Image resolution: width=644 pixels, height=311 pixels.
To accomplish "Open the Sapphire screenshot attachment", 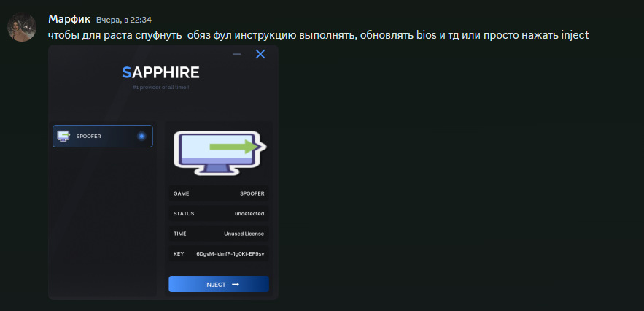I will [163, 172].
